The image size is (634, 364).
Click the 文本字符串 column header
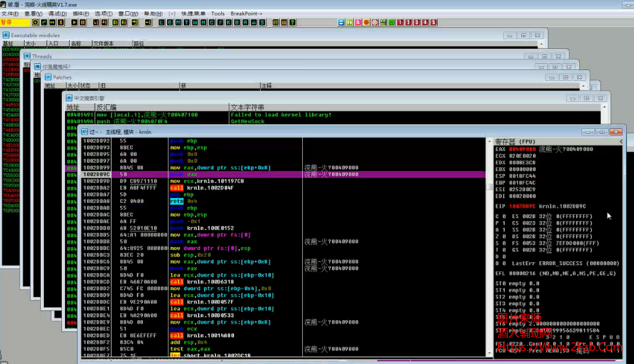pos(248,107)
